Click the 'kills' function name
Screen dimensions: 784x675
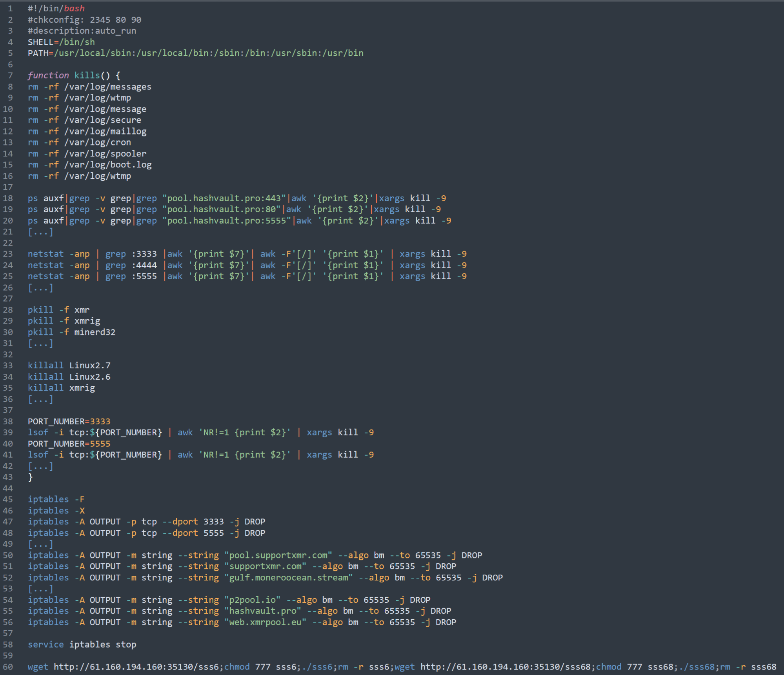coord(87,75)
